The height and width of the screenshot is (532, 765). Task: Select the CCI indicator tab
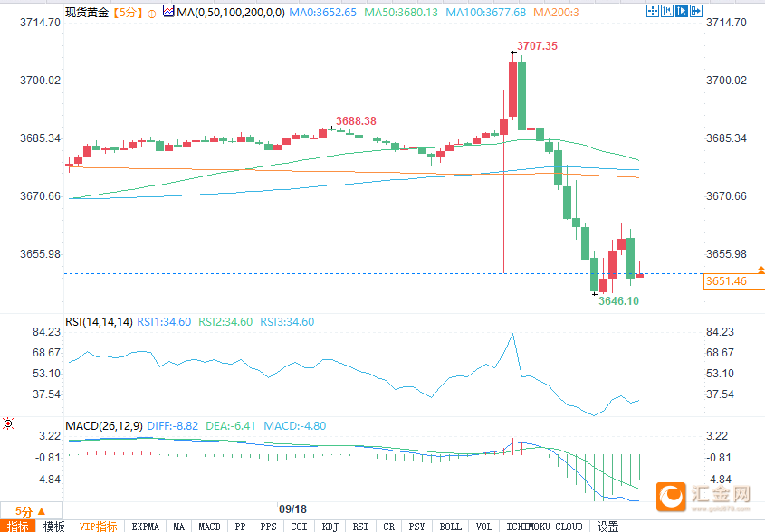point(299,527)
